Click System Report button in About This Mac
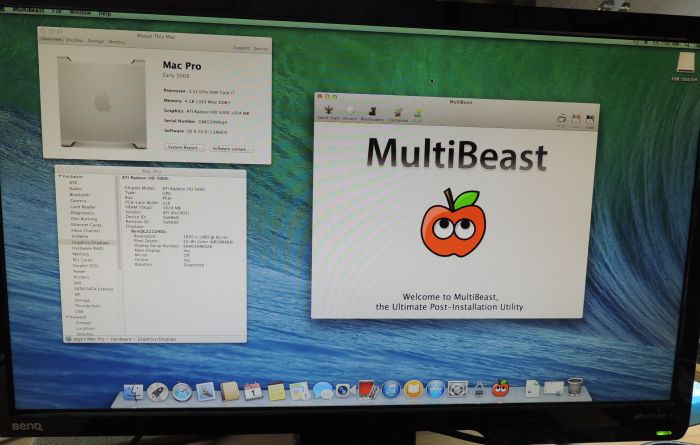The width and height of the screenshot is (700, 445). click(184, 147)
